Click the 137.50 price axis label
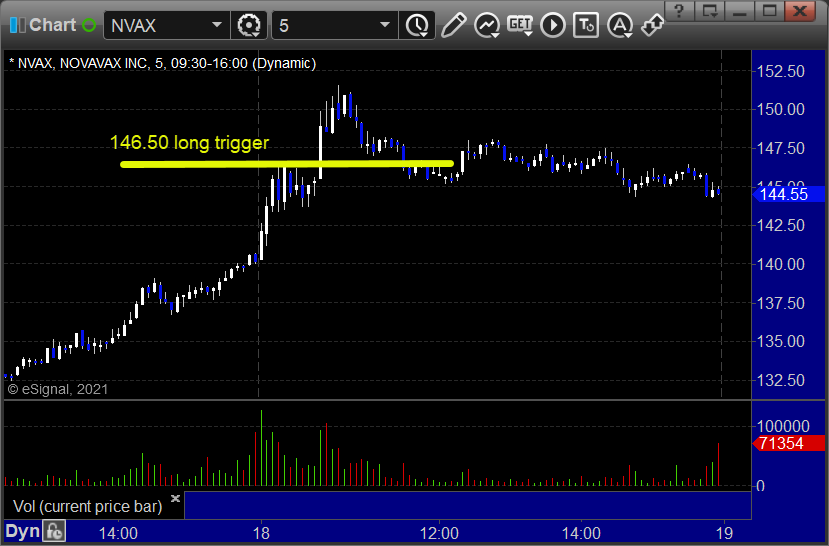The height and width of the screenshot is (546, 829). pyautogui.click(x=781, y=303)
